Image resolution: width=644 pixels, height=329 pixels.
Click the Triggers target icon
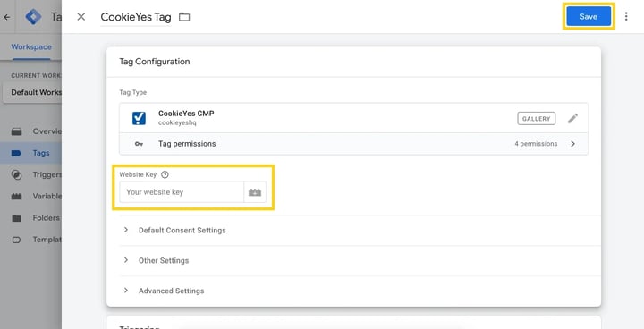click(x=16, y=174)
